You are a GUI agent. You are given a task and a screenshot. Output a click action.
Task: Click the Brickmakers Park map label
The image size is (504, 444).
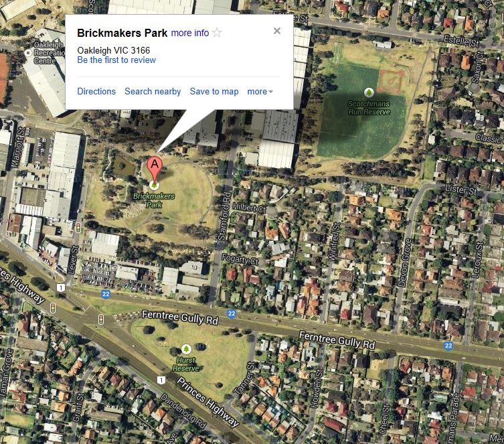tap(154, 200)
